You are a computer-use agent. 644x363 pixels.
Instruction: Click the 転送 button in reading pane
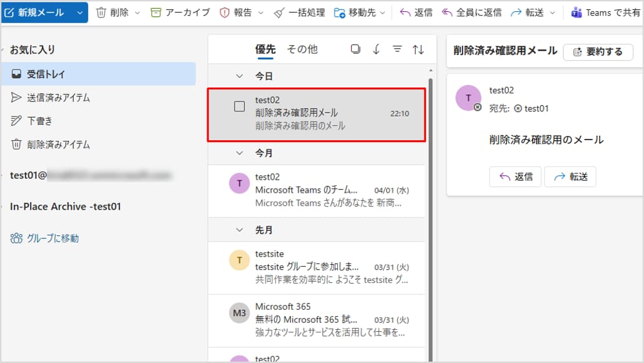coord(570,176)
